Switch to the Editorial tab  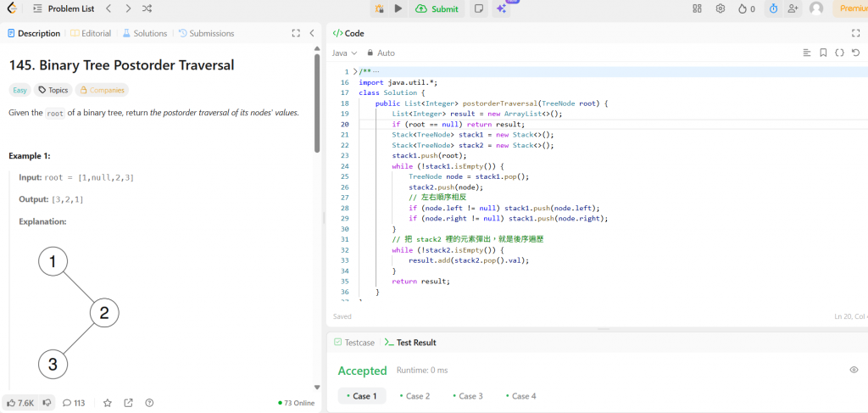coord(91,33)
